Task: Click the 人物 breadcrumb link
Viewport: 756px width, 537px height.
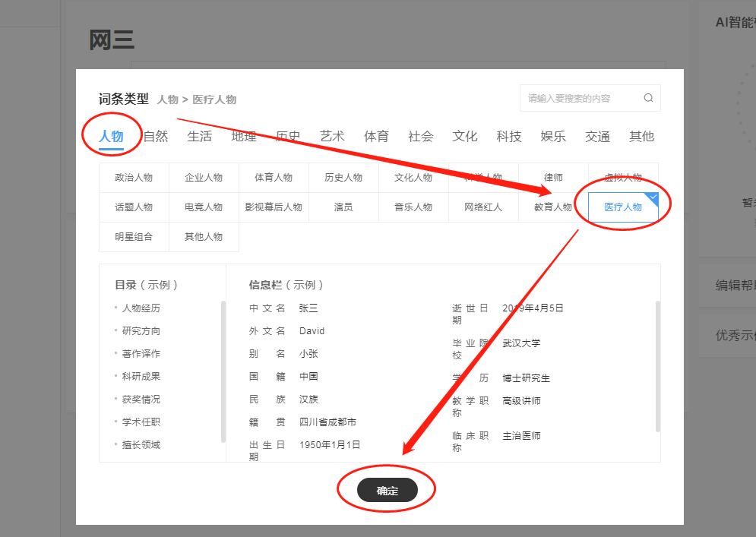Action: [167, 100]
